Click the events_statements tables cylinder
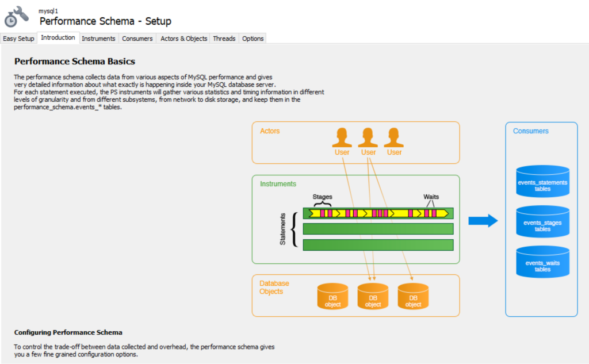589x364 pixels. (542, 182)
